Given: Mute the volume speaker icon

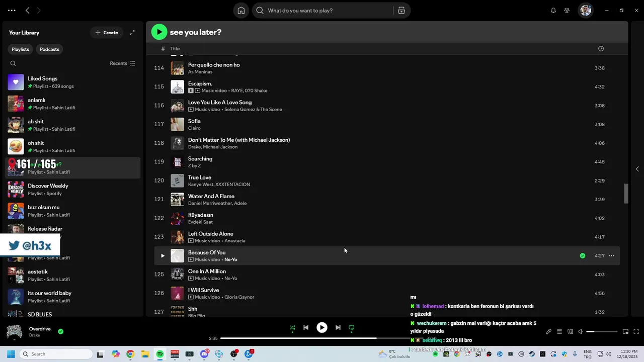Looking at the screenshot, I should click(x=580, y=332).
